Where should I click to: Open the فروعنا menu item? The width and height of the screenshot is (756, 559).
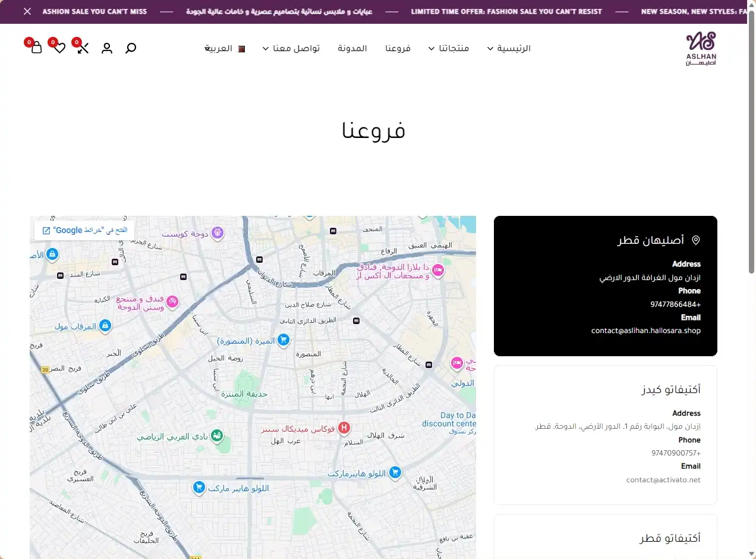point(398,48)
